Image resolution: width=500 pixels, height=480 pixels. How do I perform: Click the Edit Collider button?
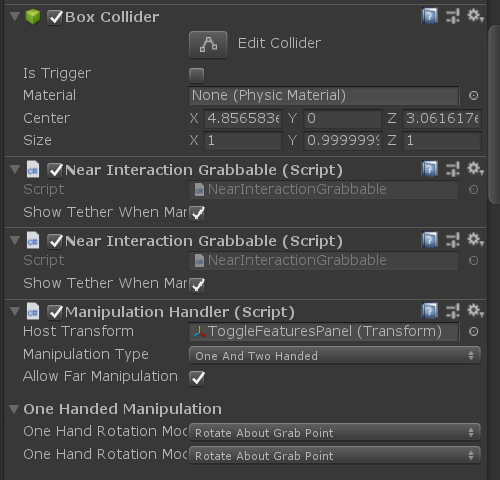pos(208,45)
